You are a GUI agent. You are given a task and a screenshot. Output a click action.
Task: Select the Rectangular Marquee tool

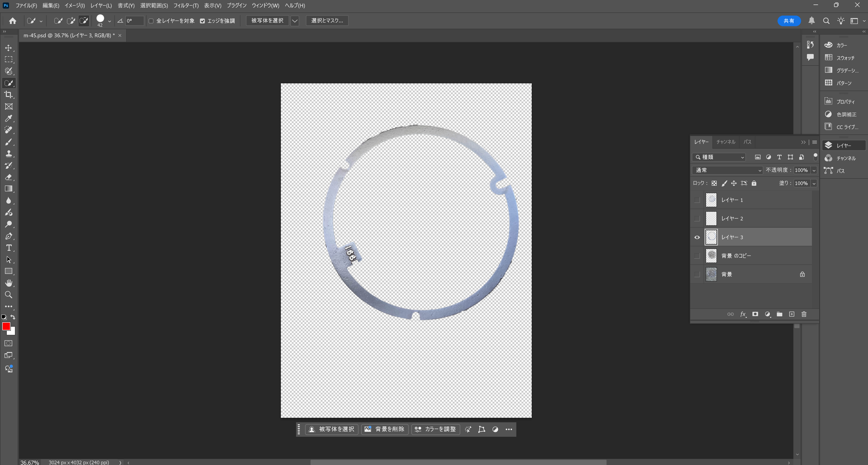coord(8,60)
